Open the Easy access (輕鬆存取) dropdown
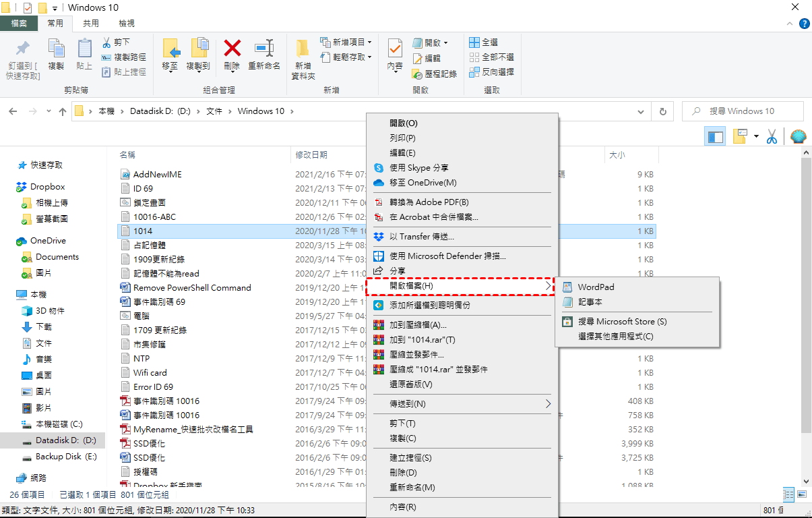Screen dimensions: 812x518 (x=346, y=57)
